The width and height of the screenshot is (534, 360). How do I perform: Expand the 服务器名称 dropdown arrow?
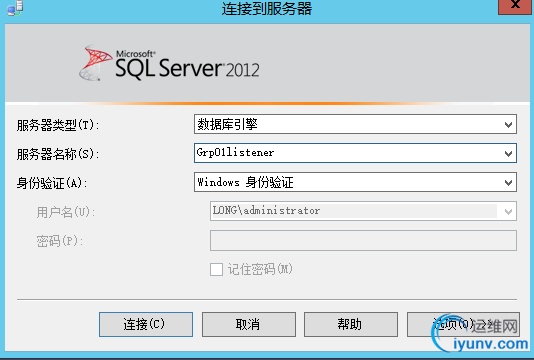coord(508,153)
